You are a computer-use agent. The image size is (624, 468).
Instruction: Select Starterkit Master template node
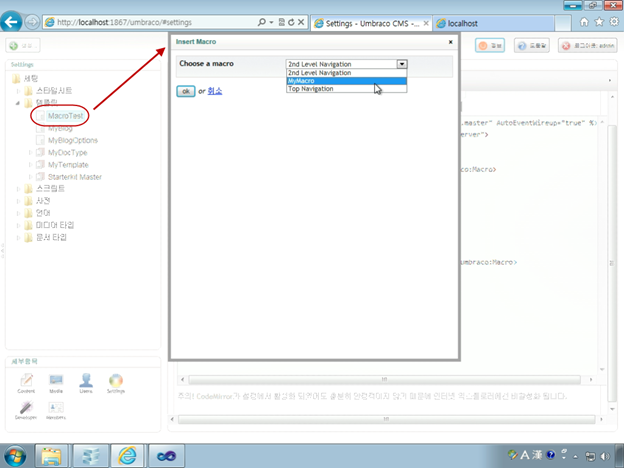tap(75, 177)
